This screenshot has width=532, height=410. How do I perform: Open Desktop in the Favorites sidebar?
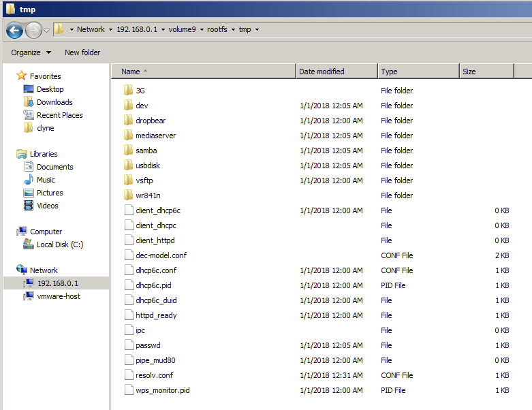pos(50,89)
